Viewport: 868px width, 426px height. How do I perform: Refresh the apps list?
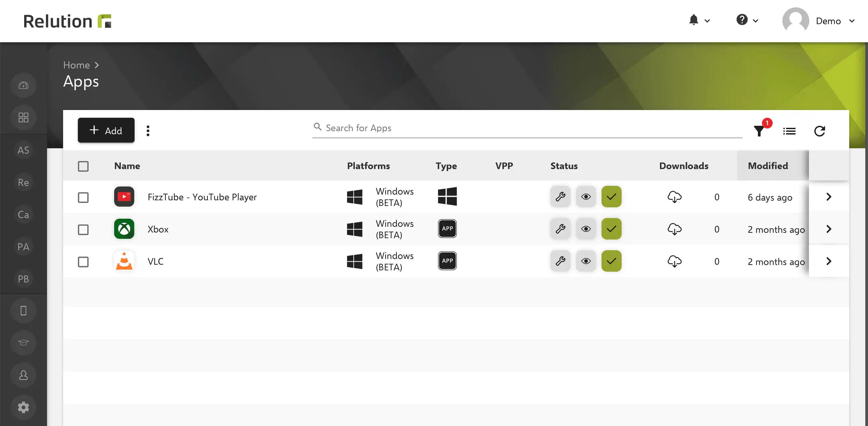(x=819, y=131)
